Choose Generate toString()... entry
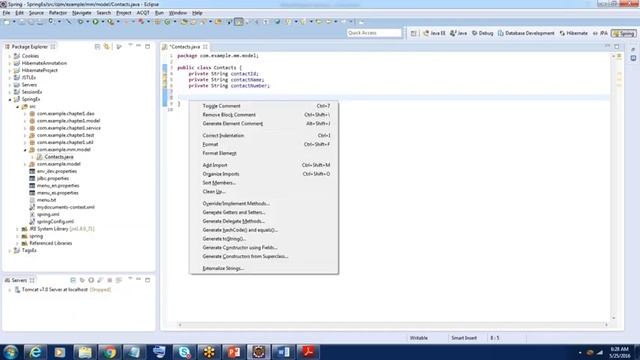 [x=264, y=239]
